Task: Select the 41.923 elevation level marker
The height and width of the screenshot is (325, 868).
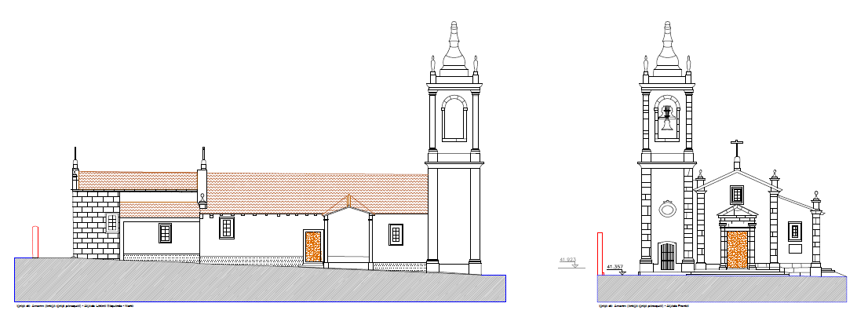Action: click(x=567, y=259)
